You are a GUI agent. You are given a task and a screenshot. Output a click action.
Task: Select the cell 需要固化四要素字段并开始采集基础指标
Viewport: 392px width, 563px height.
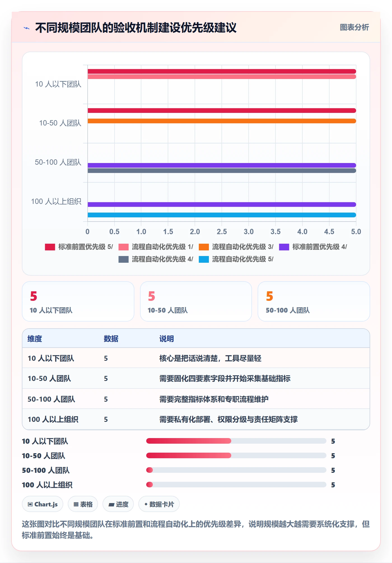click(x=225, y=378)
